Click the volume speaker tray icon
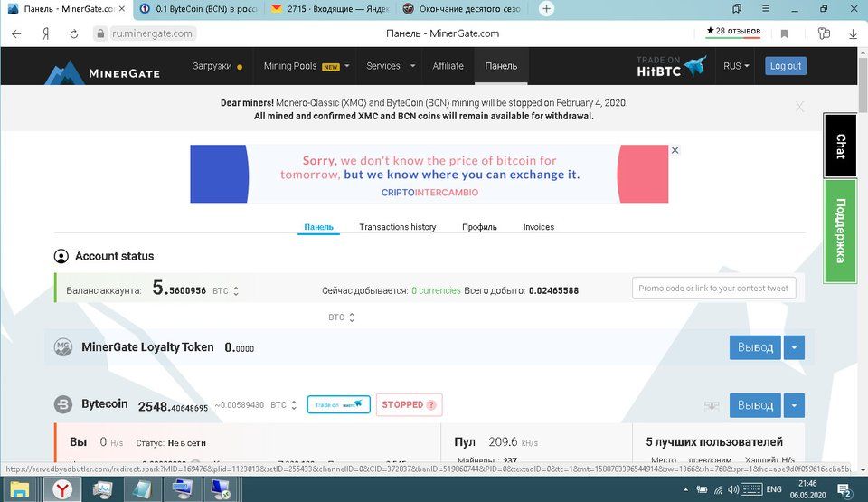The height and width of the screenshot is (502, 868). 733,489
